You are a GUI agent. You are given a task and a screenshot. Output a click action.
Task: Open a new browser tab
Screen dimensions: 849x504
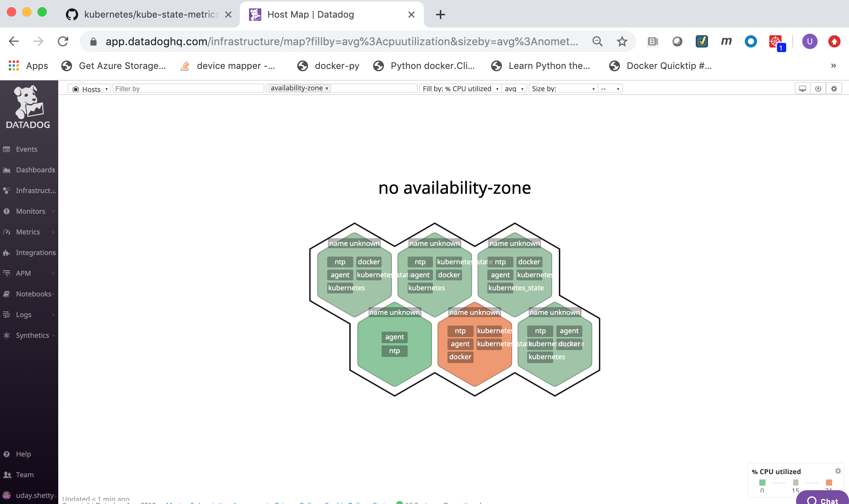[441, 15]
